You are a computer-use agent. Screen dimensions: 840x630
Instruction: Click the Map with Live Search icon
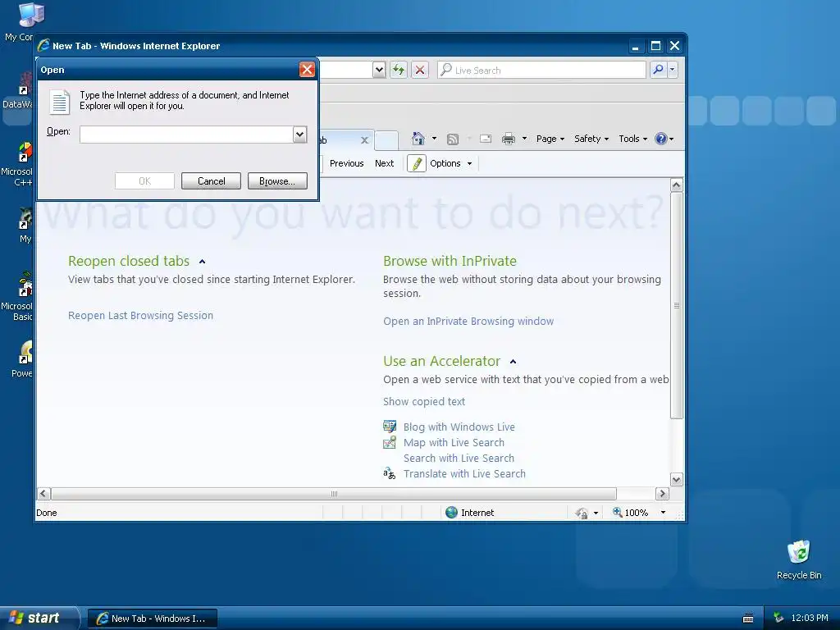[x=390, y=442]
